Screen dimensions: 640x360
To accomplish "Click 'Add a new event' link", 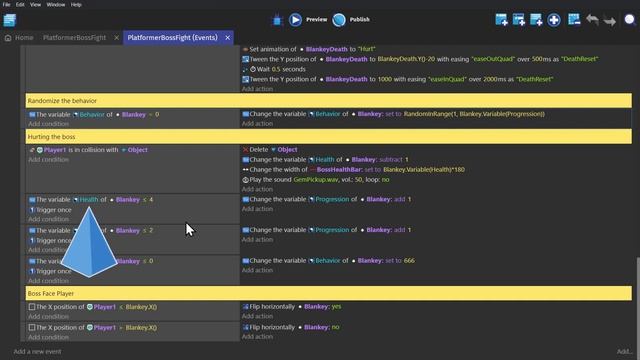I will (x=38, y=351).
